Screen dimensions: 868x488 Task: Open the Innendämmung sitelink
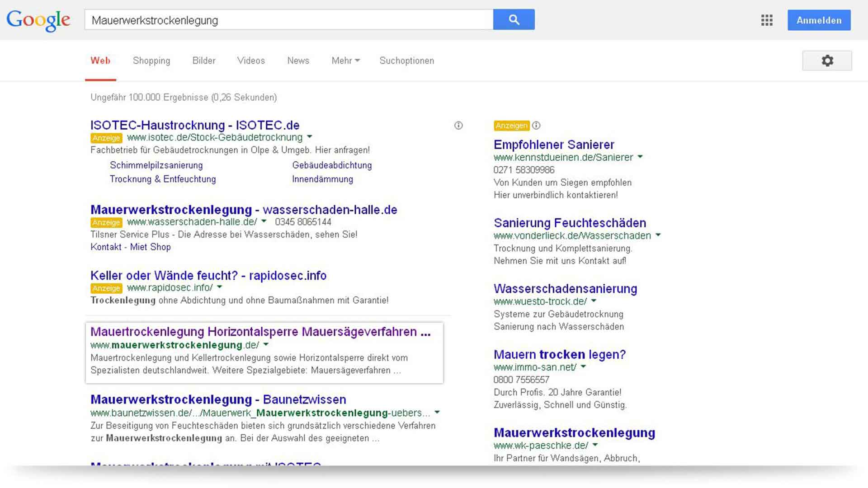pyautogui.click(x=322, y=179)
